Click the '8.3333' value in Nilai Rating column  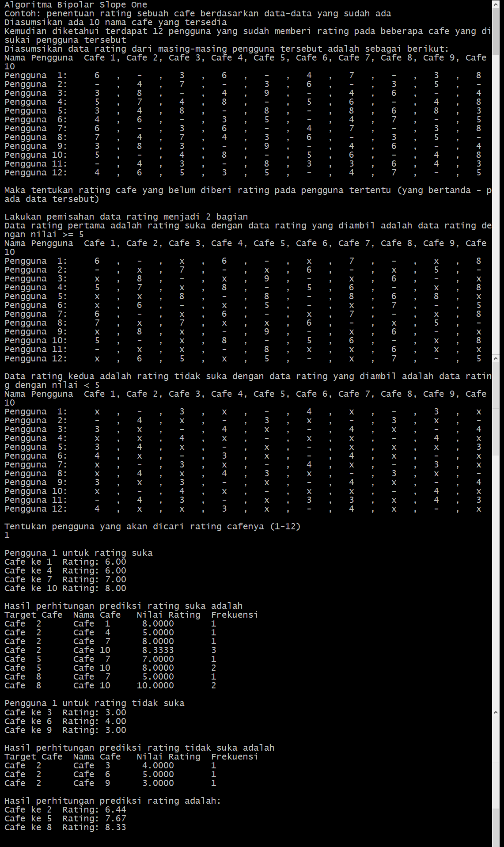158,650
